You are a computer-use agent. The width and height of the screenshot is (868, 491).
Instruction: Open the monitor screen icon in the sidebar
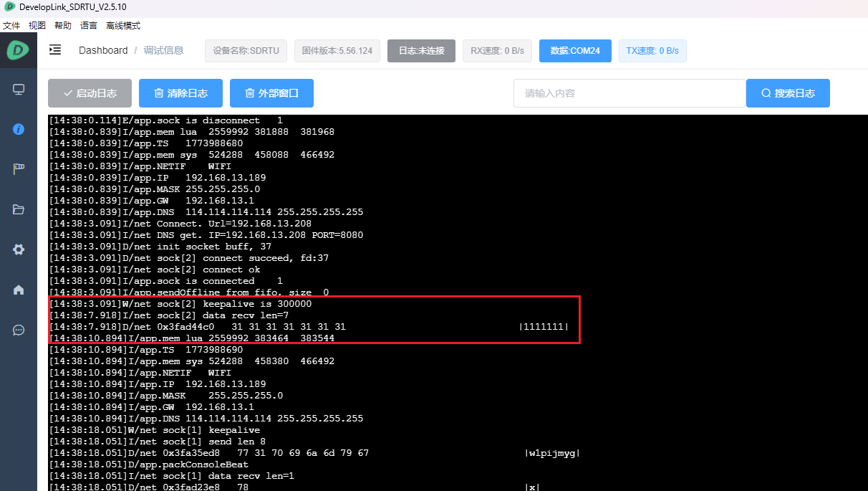[19, 90]
